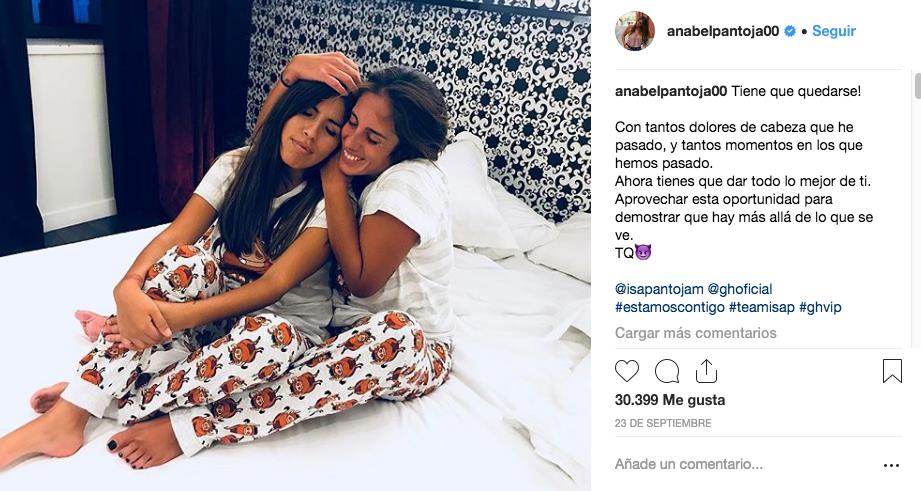This screenshot has height=491, width=921.
Task: View the 30.399 Me gusta likes list
Action: (670, 400)
